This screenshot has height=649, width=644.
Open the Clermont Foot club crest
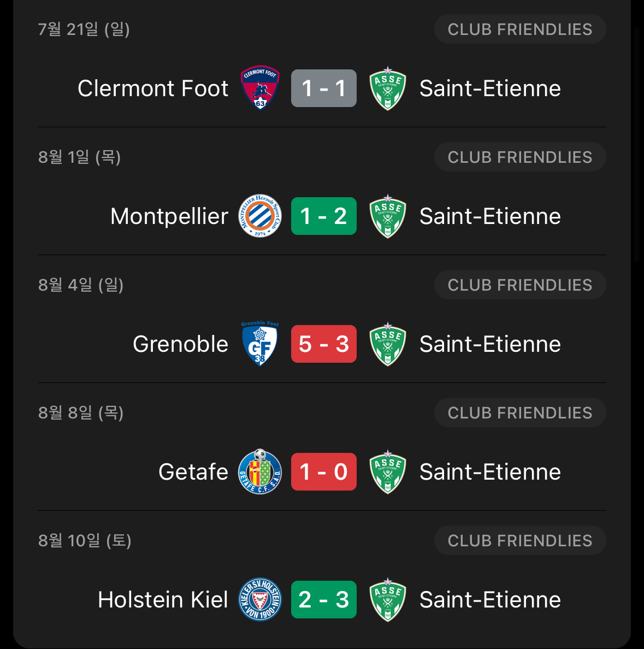260,88
